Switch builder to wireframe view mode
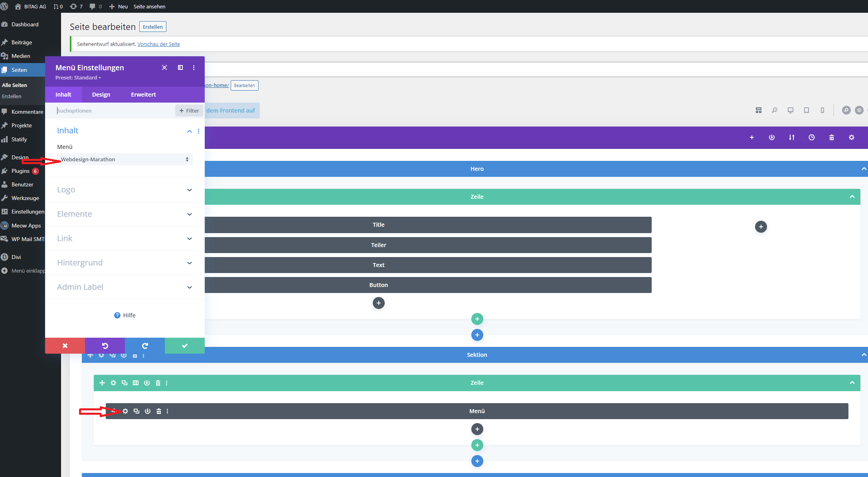868x477 pixels. [x=759, y=110]
